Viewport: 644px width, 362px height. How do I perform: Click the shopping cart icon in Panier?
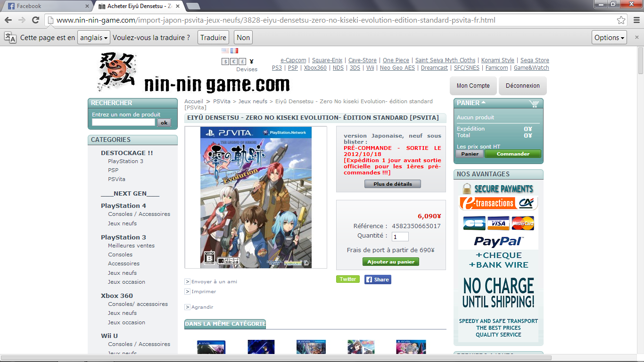pos(534,103)
